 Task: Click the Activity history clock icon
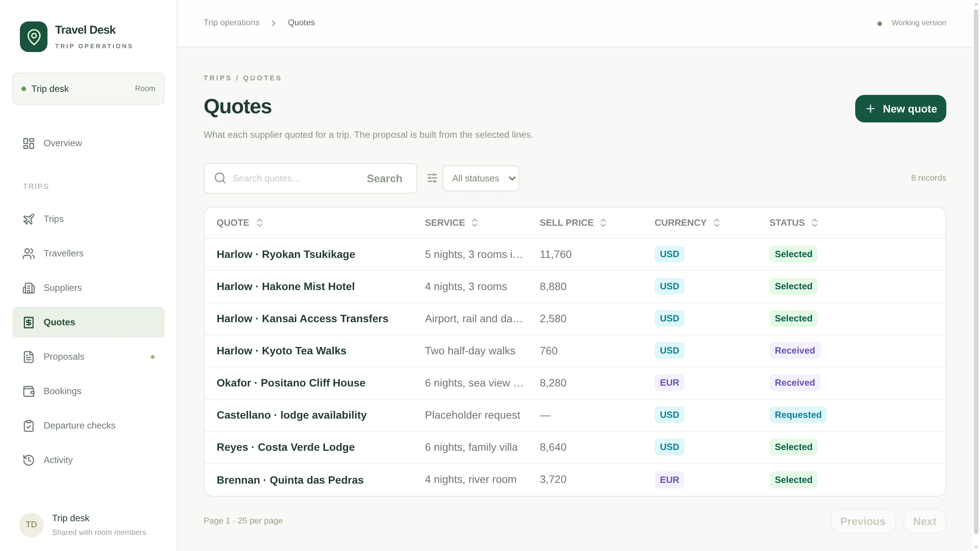(29, 460)
